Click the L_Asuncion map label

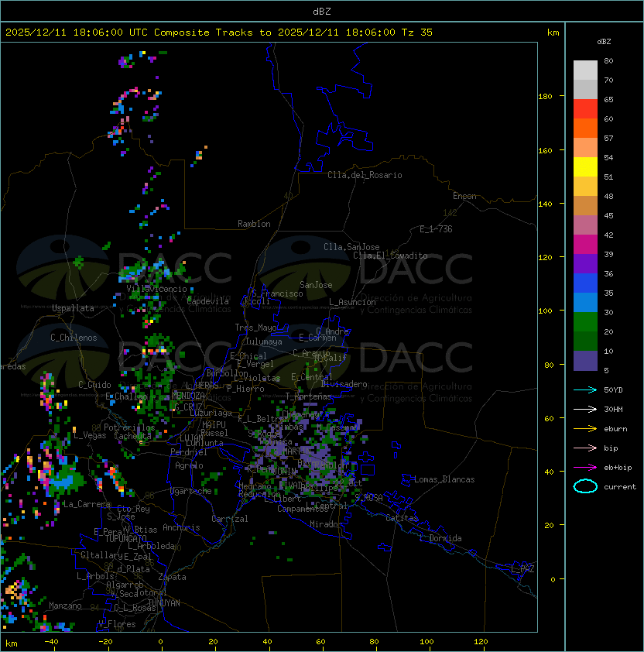[x=352, y=302]
